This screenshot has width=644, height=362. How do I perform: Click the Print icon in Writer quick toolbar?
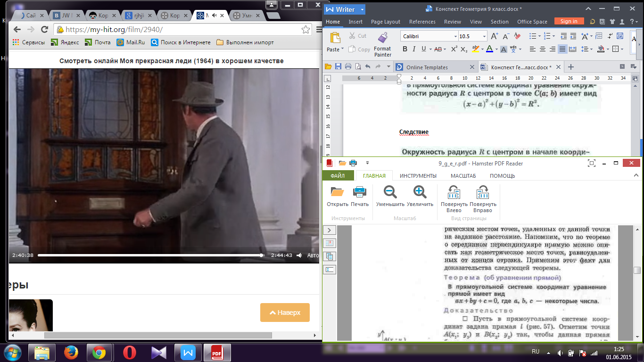coord(348,67)
